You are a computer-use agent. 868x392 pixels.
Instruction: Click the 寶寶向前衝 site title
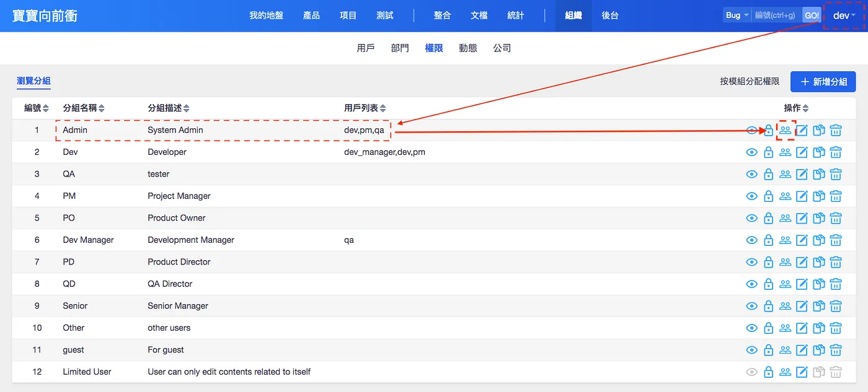click(45, 15)
